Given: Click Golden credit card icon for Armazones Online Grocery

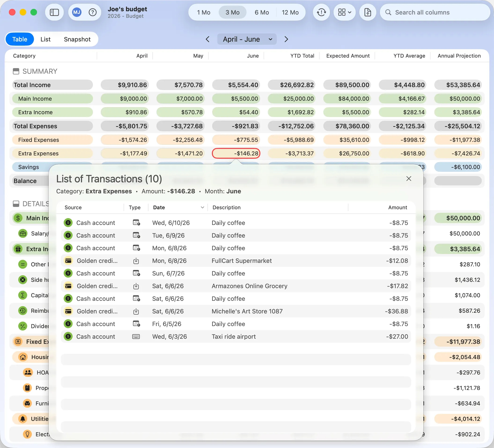Looking at the screenshot, I should point(68,286).
